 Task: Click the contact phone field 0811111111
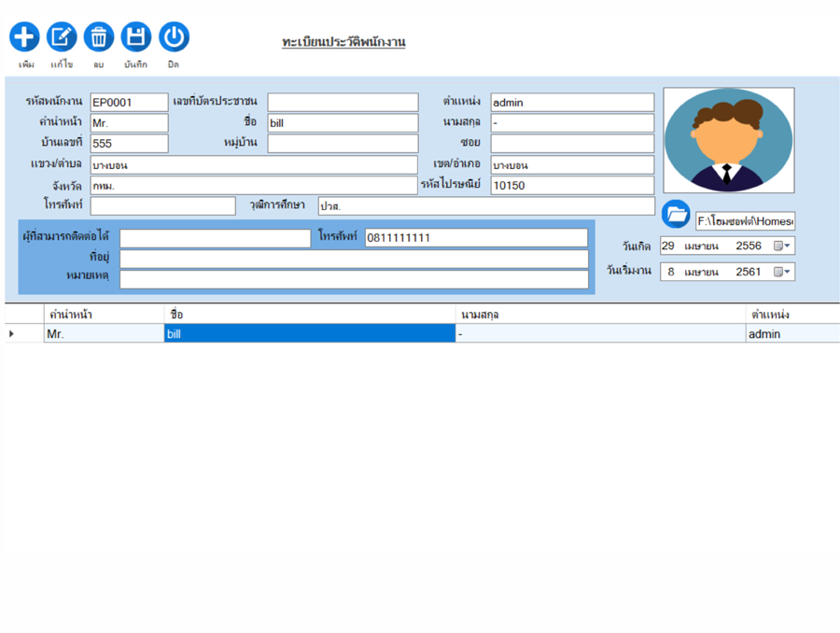[x=476, y=238]
